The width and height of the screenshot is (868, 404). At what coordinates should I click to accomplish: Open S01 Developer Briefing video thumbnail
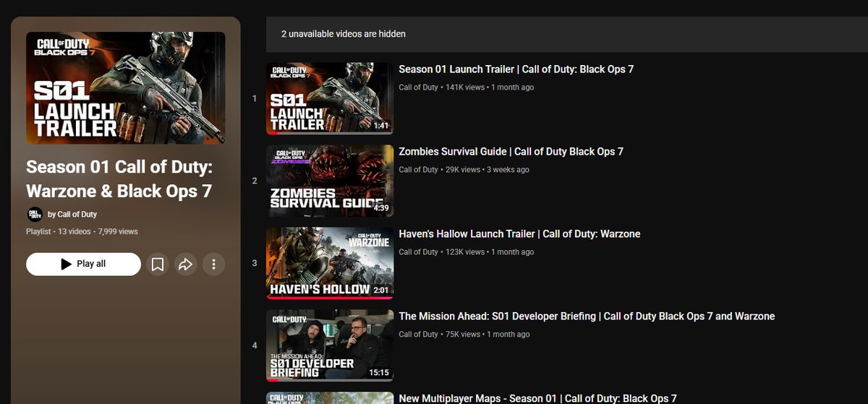click(330, 345)
